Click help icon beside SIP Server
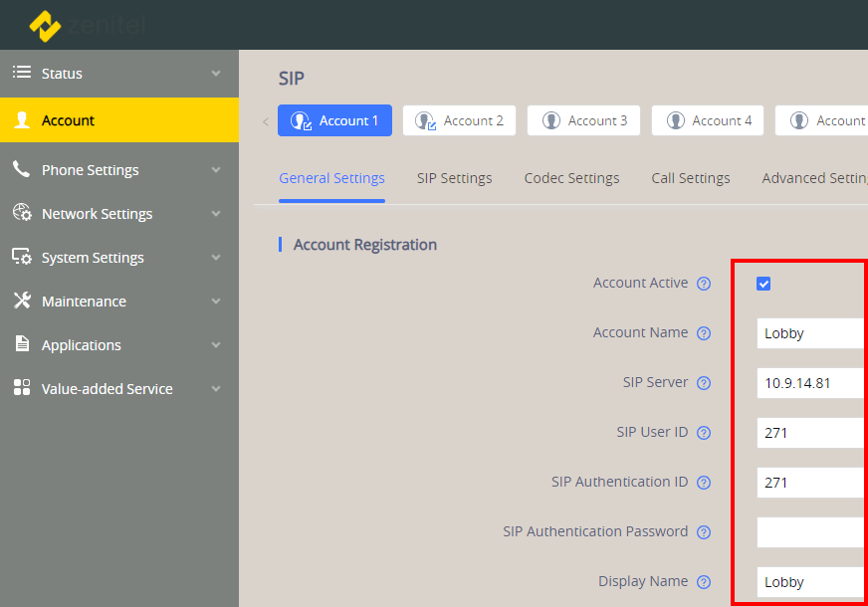 point(704,383)
